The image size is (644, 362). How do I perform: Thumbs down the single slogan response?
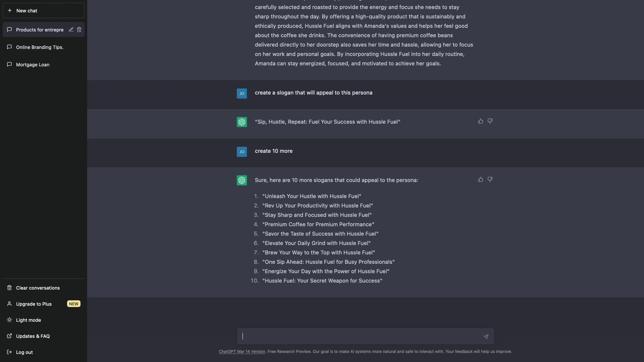click(490, 121)
